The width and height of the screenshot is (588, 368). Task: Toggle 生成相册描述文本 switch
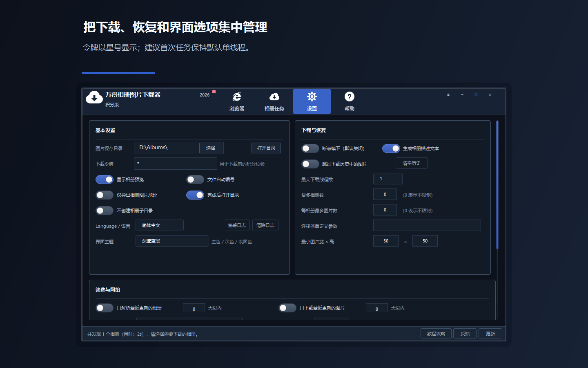tap(391, 148)
